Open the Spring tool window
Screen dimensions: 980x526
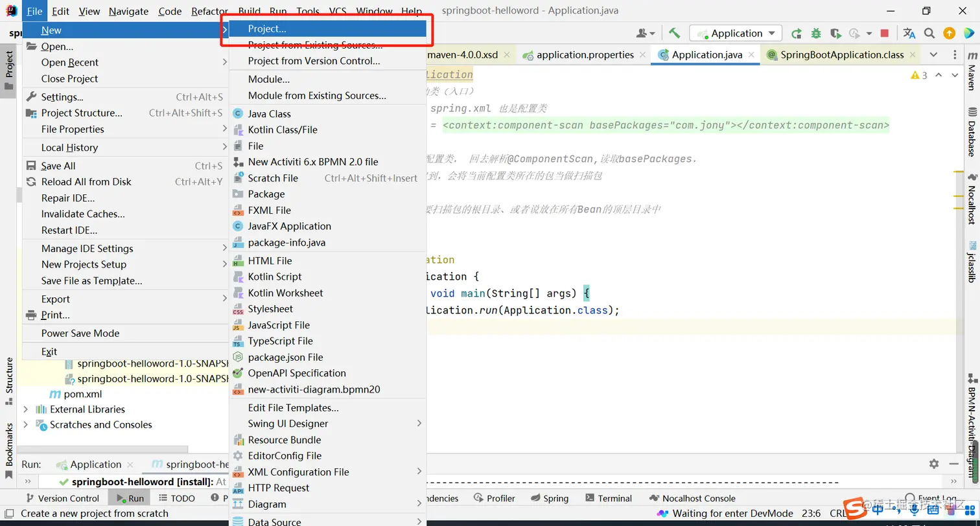550,498
